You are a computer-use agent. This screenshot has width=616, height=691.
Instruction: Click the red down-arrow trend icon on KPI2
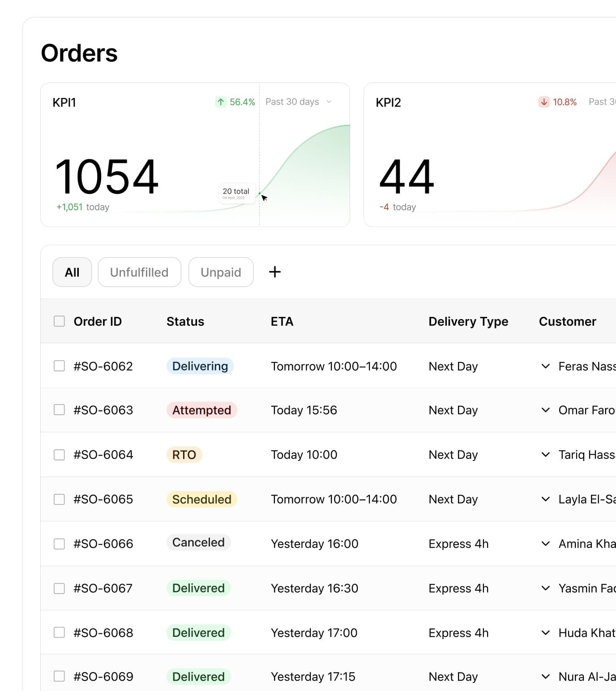click(x=544, y=102)
